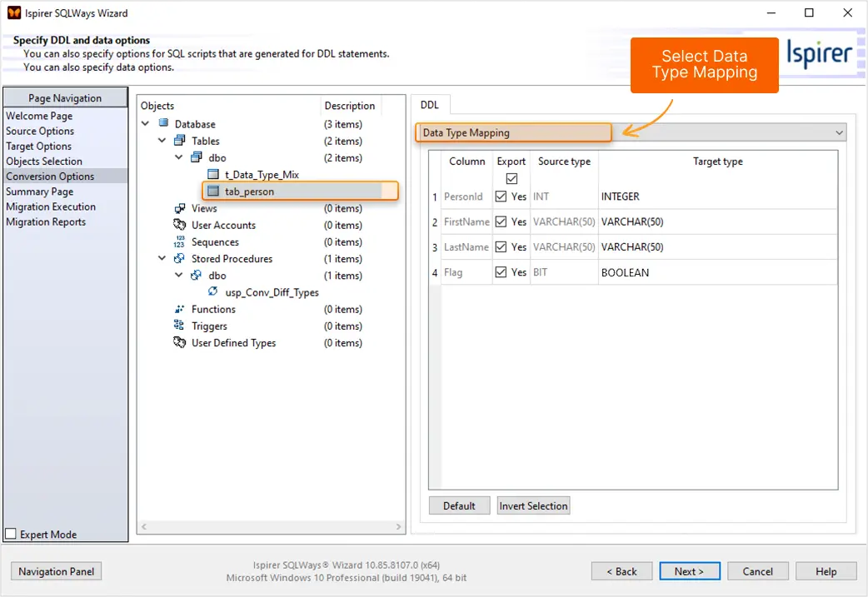Click the Sequences tree row label
This screenshot has width=868, height=597.
[216, 241]
